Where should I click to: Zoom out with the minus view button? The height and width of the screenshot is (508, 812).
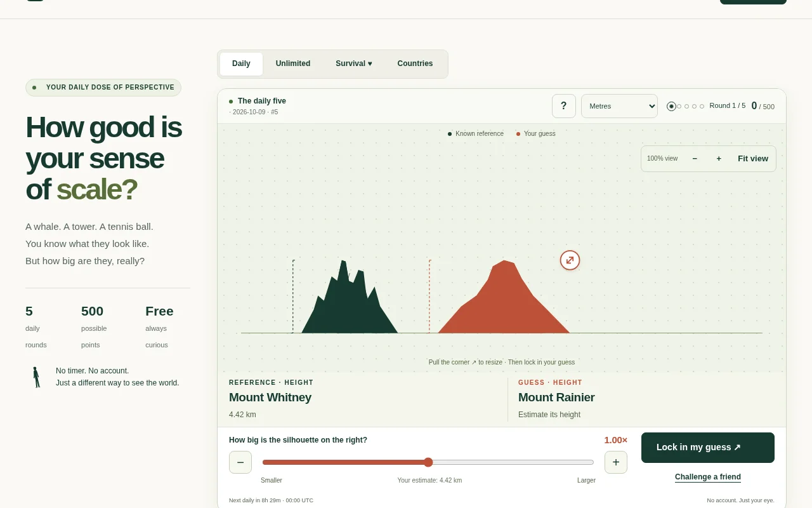pyautogui.click(x=695, y=159)
